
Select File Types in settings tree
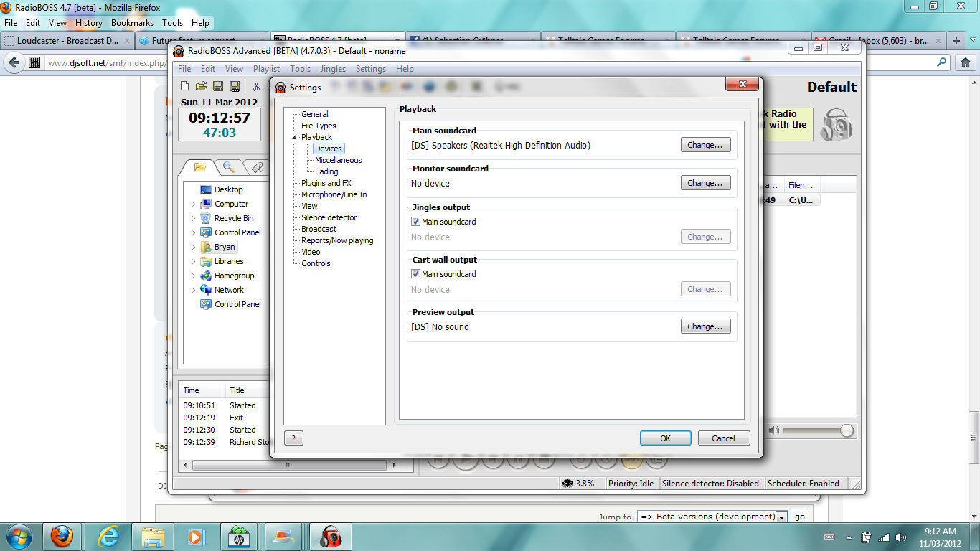(x=319, y=126)
